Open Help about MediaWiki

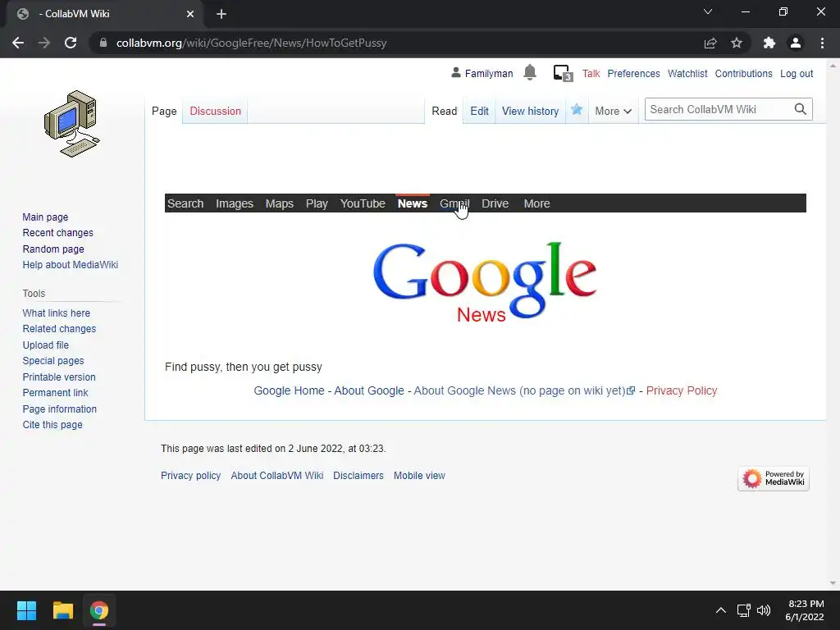71,265
